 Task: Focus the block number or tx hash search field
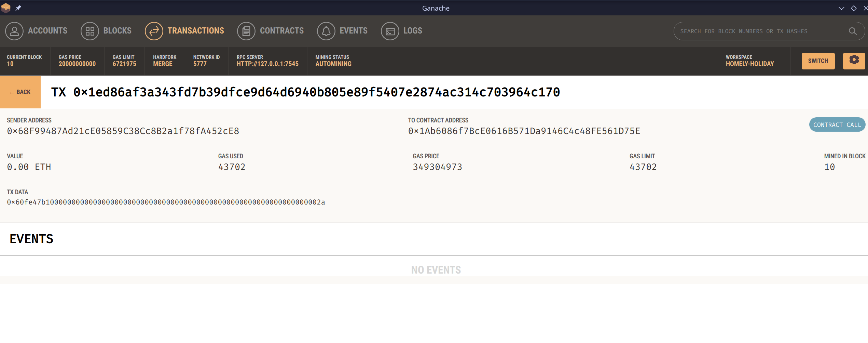coord(758,31)
